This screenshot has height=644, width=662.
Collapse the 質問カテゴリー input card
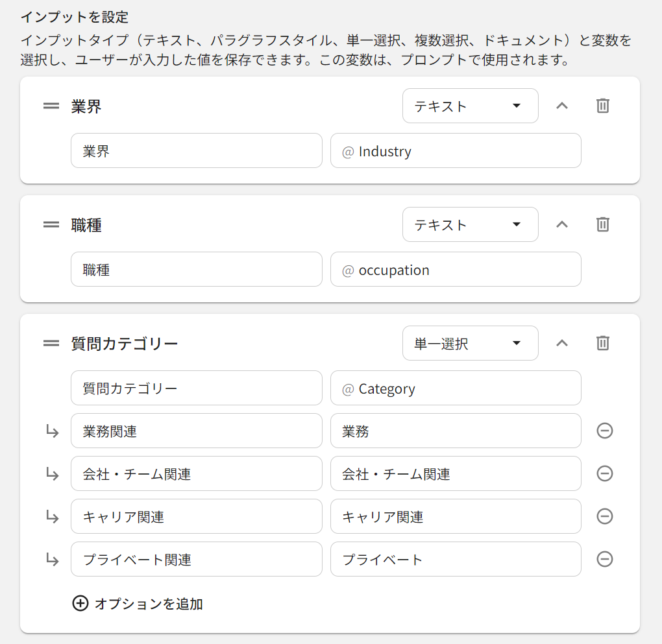click(x=562, y=343)
